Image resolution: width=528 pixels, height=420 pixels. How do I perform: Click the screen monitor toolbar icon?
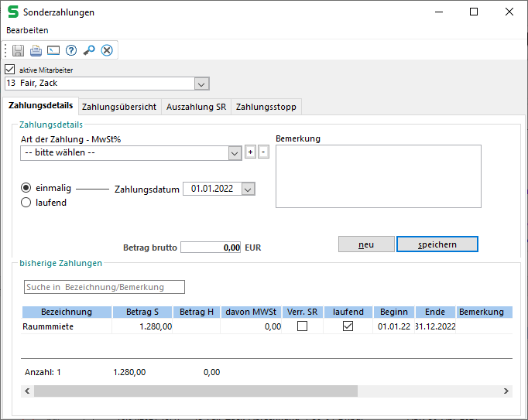point(53,51)
